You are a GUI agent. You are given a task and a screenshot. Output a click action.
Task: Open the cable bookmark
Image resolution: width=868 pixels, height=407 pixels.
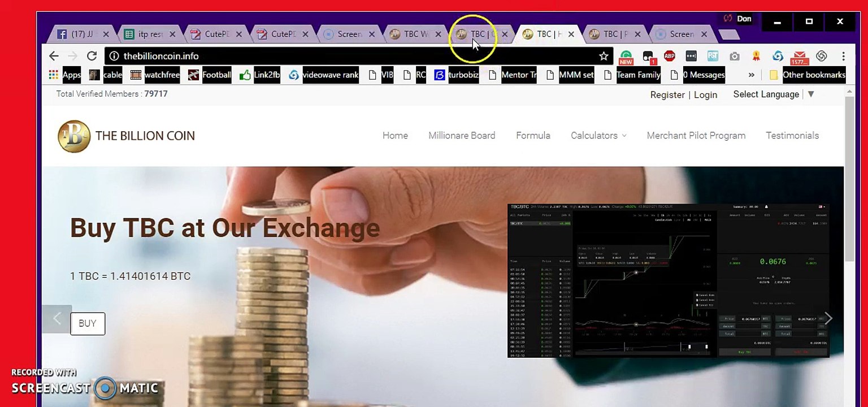pyautogui.click(x=106, y=75)
